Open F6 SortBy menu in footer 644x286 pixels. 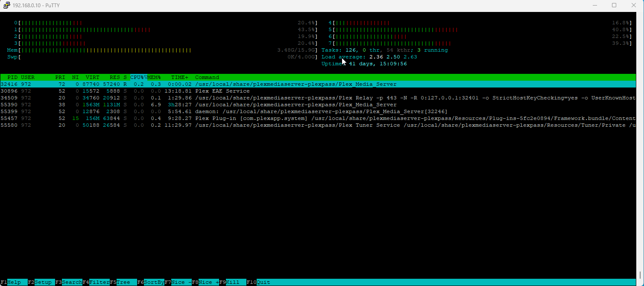[151, 282]
